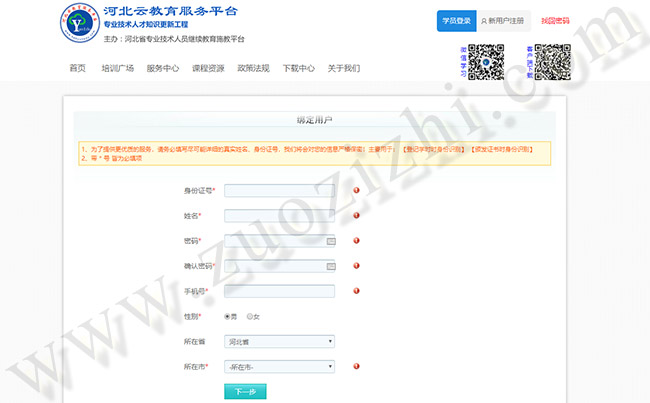This screenshot has width=650, height=403.
Task: Open the 所在省 province dropdown
Action: (279, 341)
